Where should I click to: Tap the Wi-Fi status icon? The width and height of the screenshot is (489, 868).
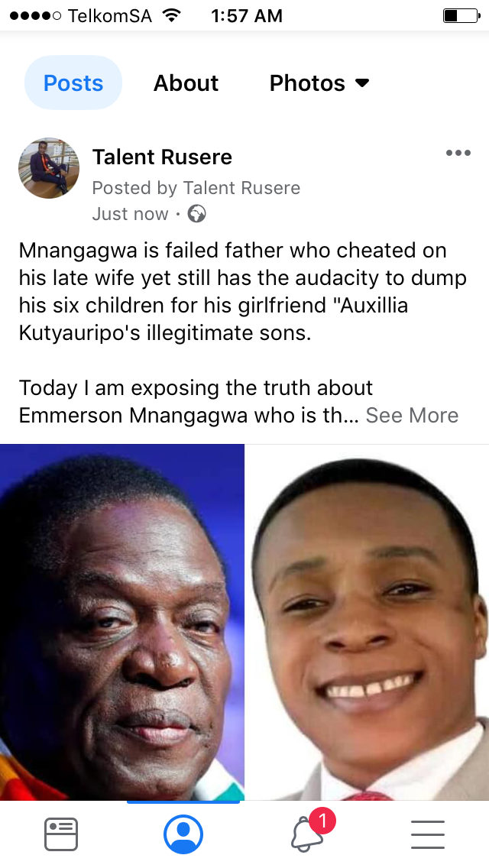click(172, 15)
